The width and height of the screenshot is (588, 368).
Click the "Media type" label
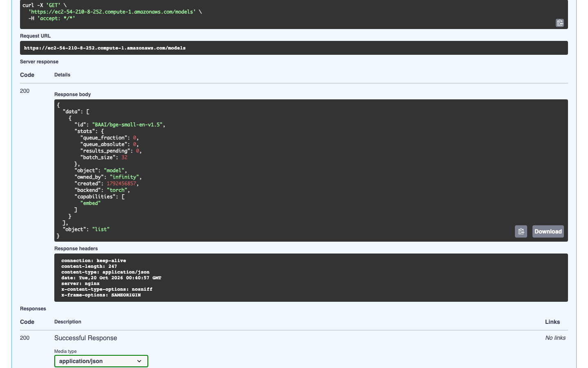[65, 351]
